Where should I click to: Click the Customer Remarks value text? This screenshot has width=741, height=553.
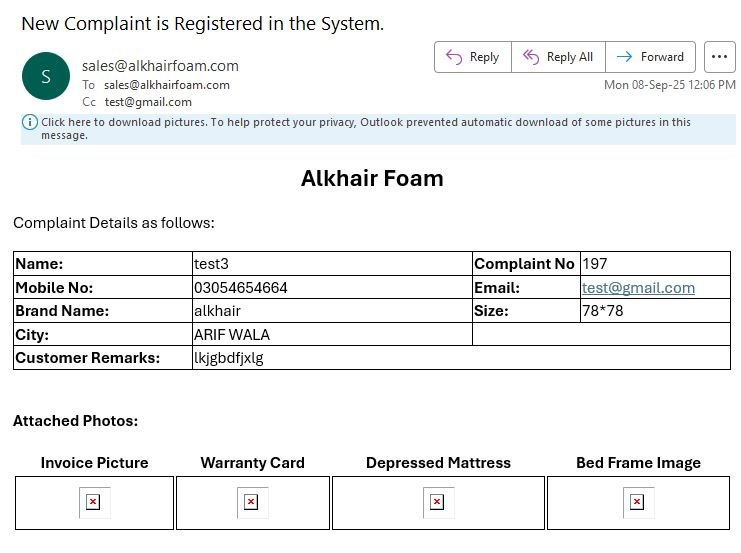pyautogui.click(x=228, y=358)
